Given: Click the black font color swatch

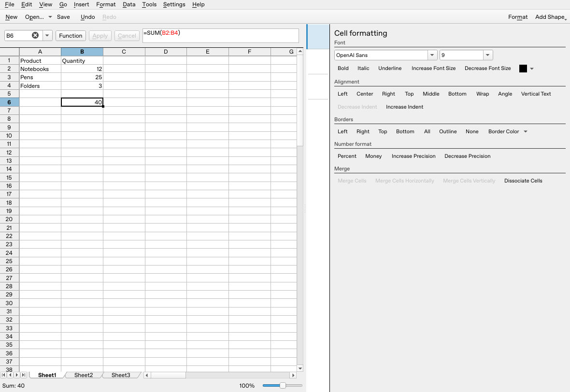Looking at the screenshot, I should pyautogui.click(x=523, y=69).
